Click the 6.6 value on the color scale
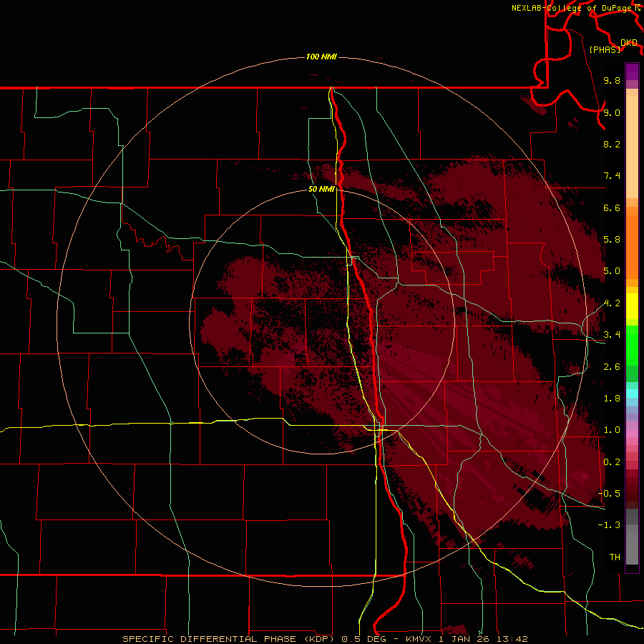The height and width of the screenshot is (644, 644). [x=612, y=208]
